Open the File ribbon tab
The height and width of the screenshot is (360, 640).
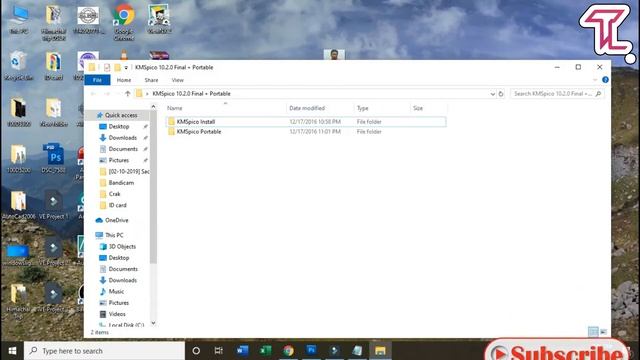pos(97,80)
